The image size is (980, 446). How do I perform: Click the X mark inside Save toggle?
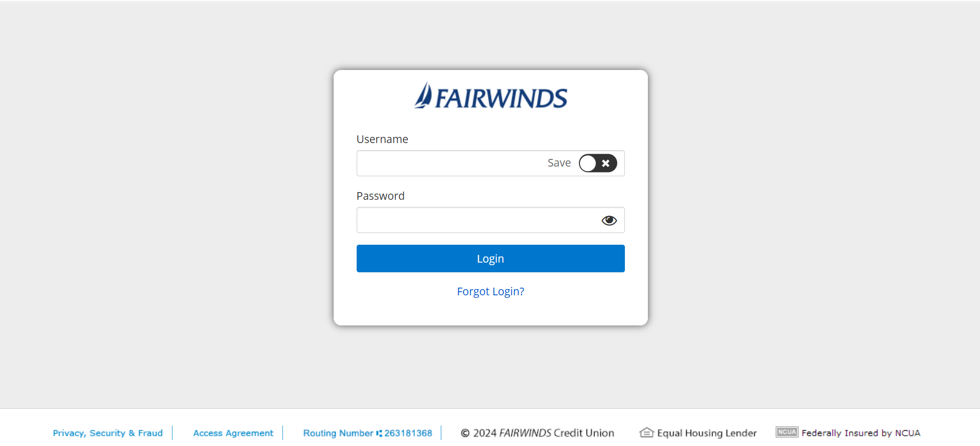tap(605, 163)
